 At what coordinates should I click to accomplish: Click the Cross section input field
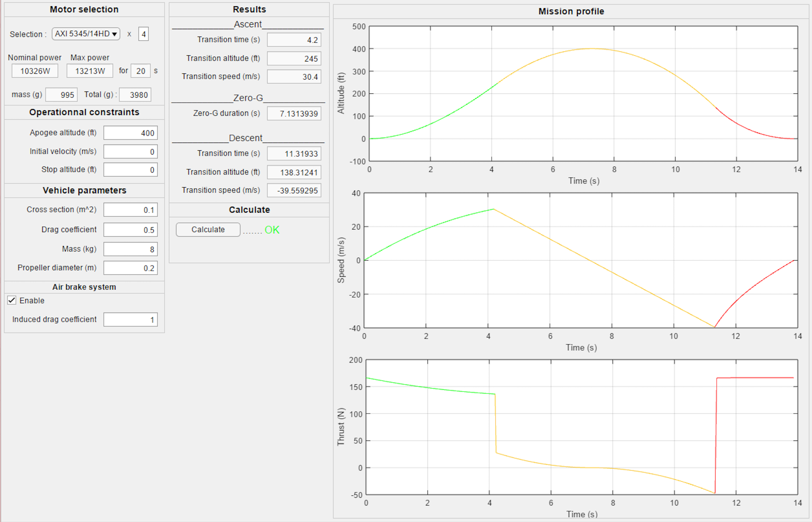[130, 210]
